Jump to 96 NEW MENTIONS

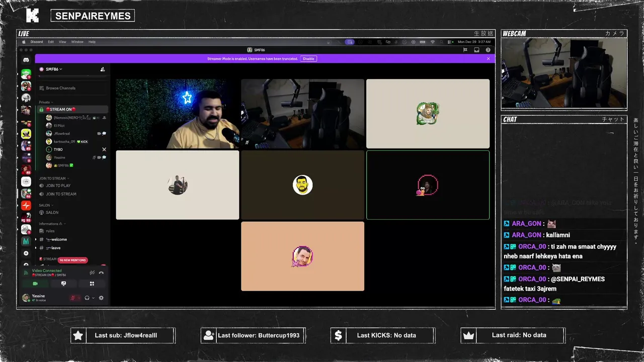point(73,260)
